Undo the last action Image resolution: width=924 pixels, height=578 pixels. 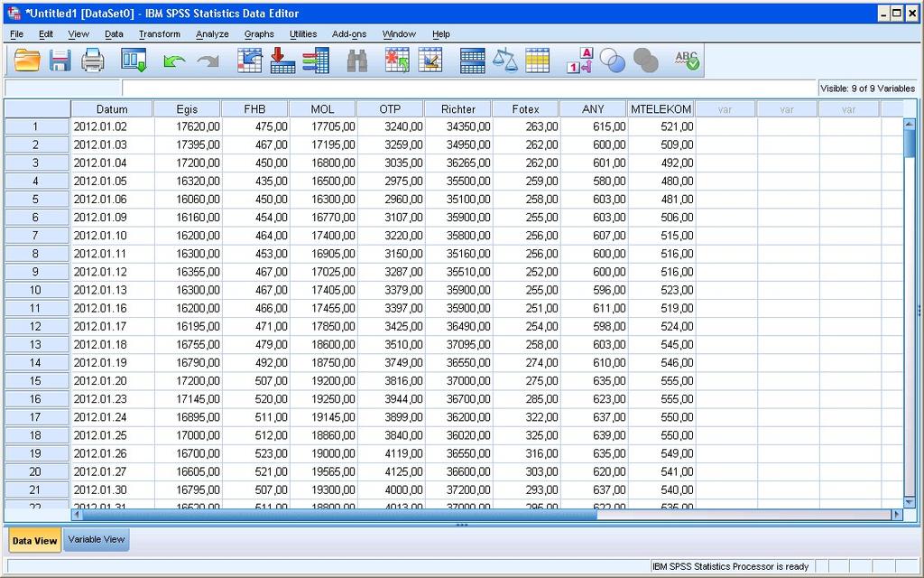pyautogui.click(x=174, y=61)
